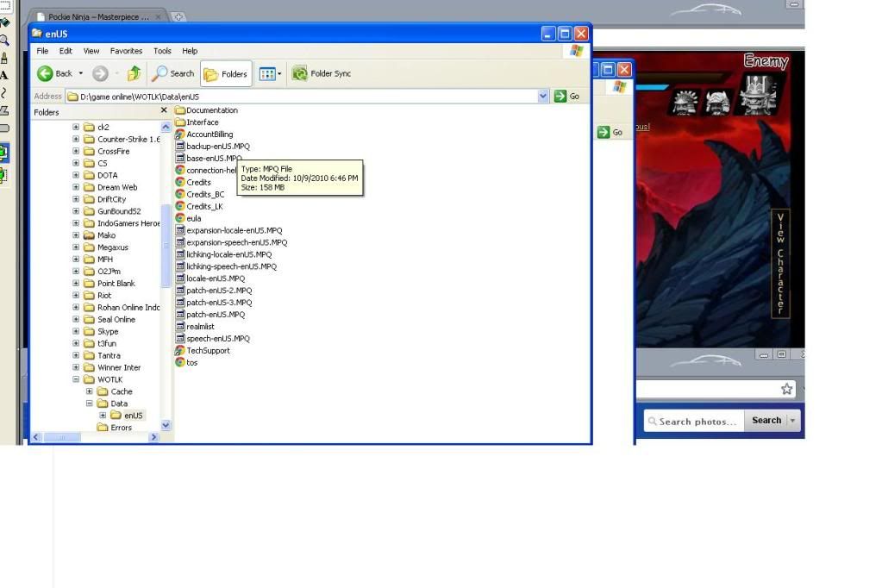Expand the CrossFire folder node
Image resolution: width=882 pixels, height=588 pixels.
76,151
